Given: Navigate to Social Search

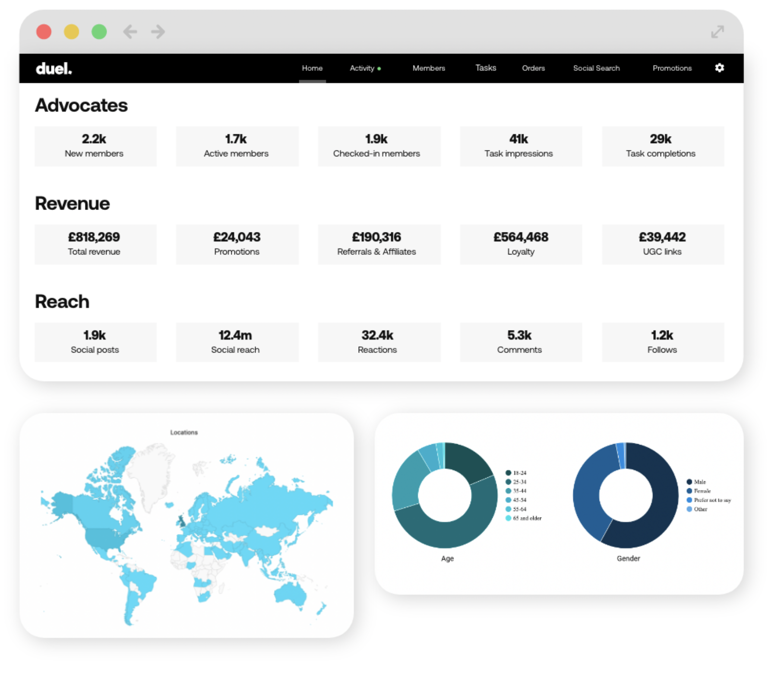Looking at the screenshot, I should (596, 68).
